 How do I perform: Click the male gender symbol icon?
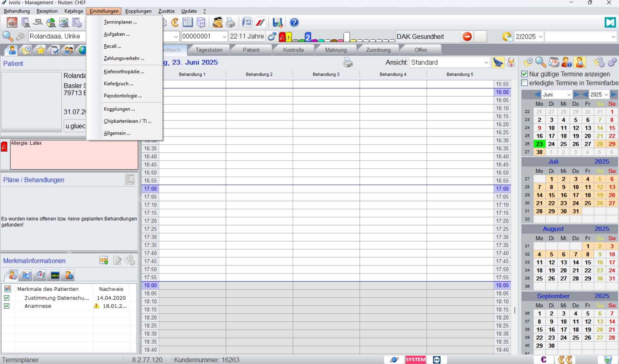click(x=272, y=36)
